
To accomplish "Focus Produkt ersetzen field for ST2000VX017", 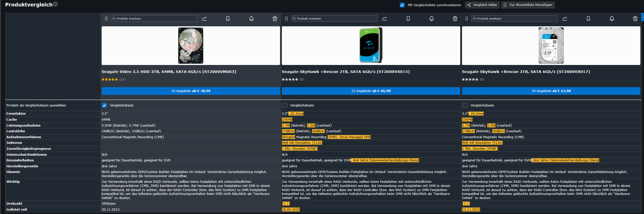I will pyautogui.click(x=514, y=19).
